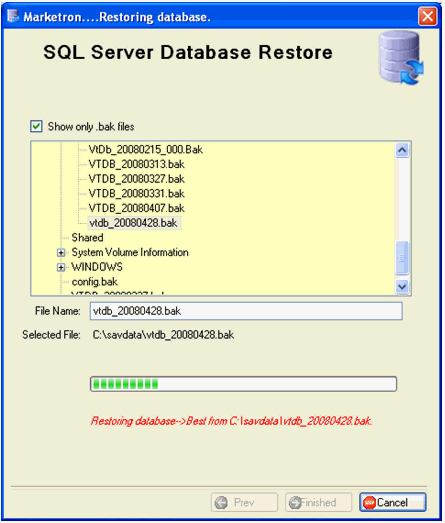Viewport: 445px width, 523px height.
Task: Click the File Name input field
Action: tap(246, 311)
